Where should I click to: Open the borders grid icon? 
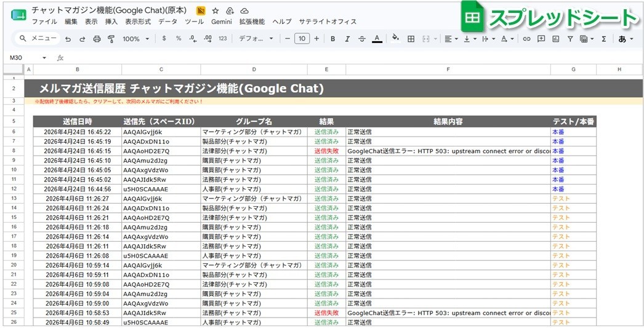[x=411, y=39]
